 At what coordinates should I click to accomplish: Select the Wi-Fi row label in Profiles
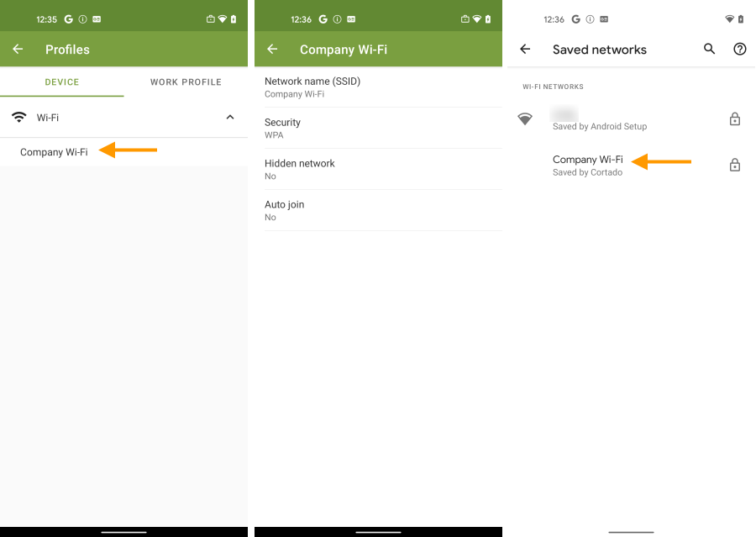point(48,118)
